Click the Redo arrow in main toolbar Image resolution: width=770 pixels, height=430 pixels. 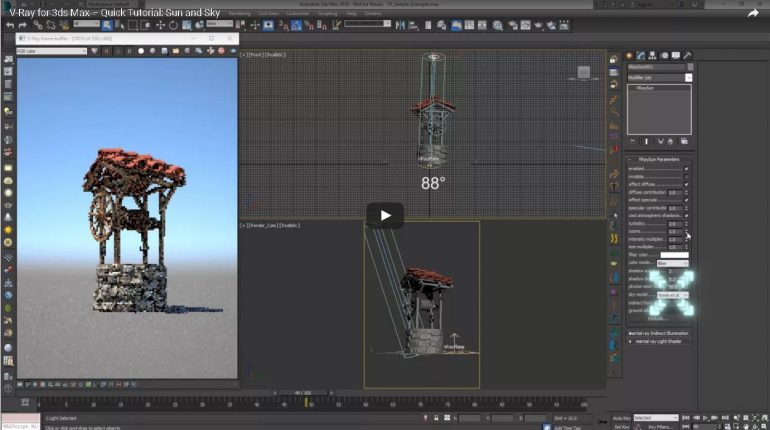(23, 25)
